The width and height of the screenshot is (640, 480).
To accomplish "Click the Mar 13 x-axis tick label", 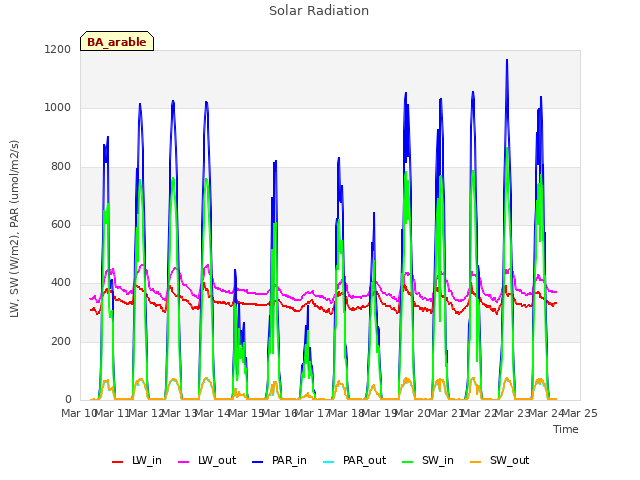I will 179,413.
